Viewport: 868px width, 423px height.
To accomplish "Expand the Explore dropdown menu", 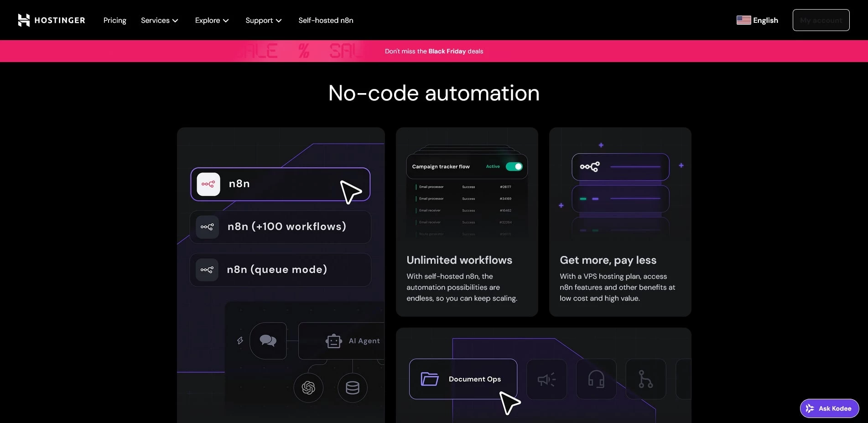I will coord(212,20).
